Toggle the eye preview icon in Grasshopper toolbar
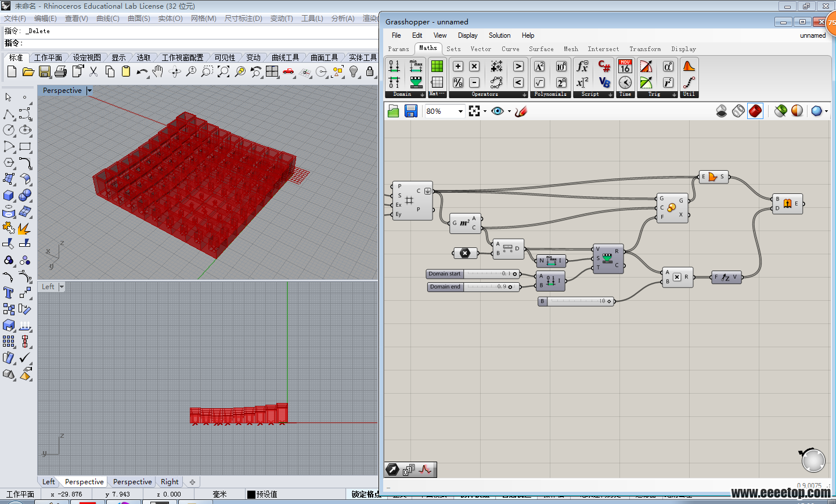The image size is (836, 504). tap(498, 111)
